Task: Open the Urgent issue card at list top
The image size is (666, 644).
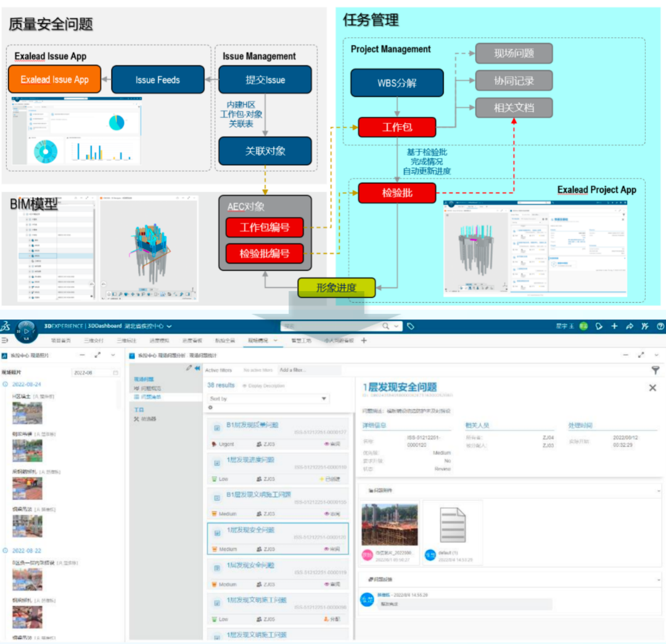Action: coord(277,434)
